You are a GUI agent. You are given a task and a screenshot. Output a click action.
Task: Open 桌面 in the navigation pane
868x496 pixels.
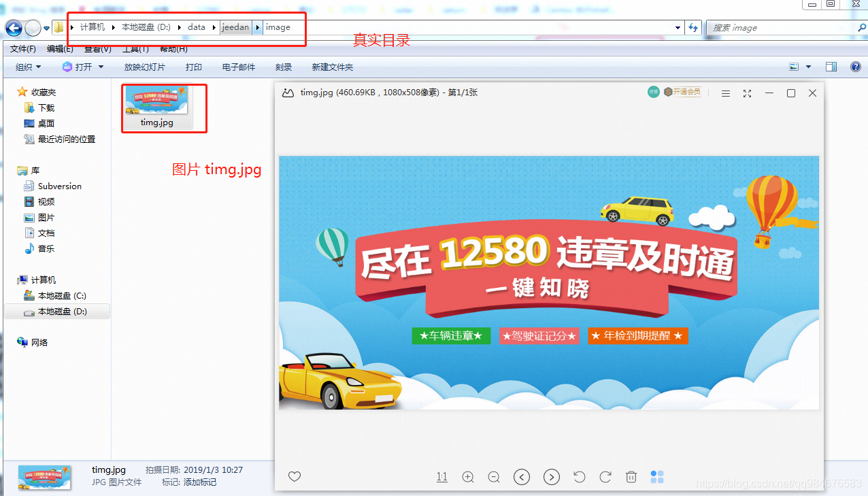click(46, 123)
